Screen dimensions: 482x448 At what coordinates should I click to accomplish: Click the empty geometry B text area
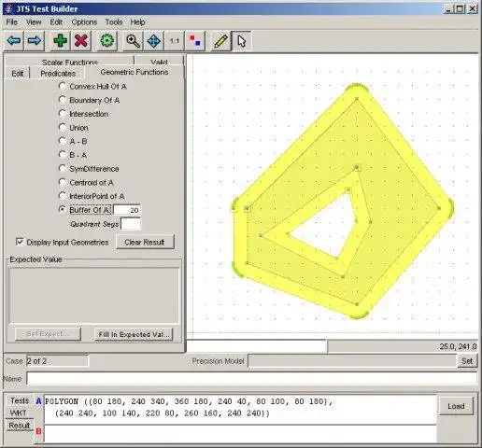point(240,434)
